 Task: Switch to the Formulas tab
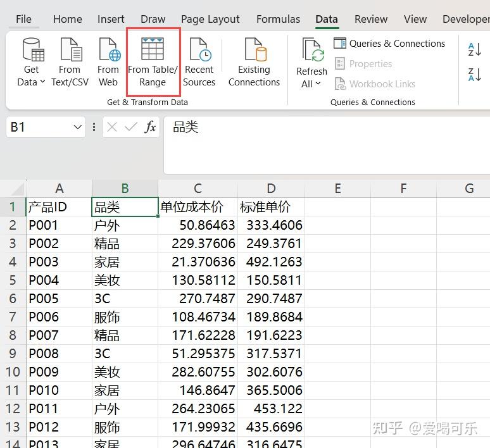278,19
